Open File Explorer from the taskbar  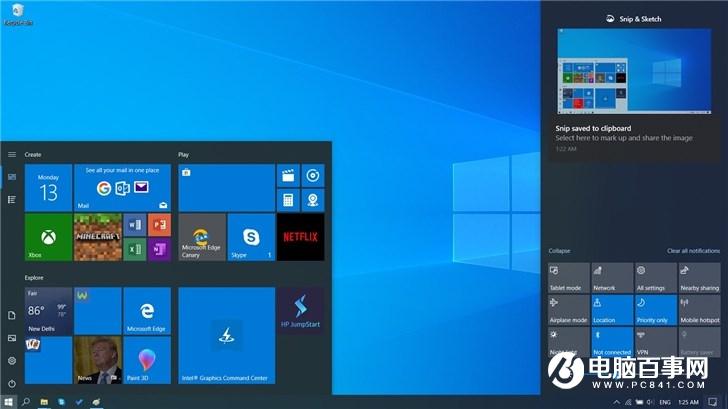(x=44, y=402)
